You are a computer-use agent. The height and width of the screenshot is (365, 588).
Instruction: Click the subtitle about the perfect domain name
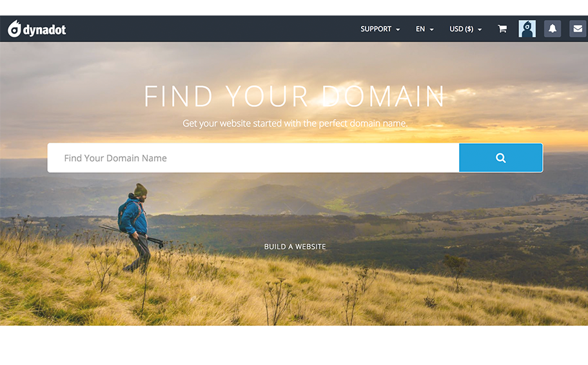pos(295,123)
